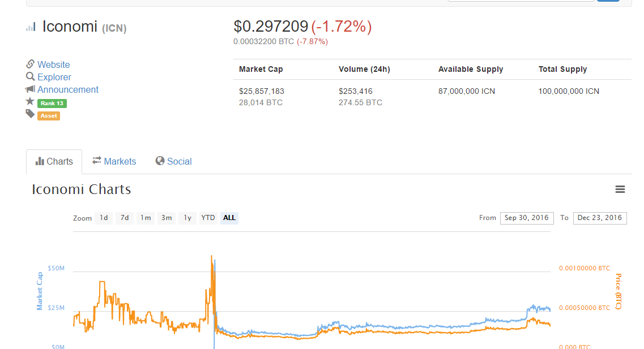Image resolution: width=644 pixels, height=349 pixels.
Task: Click the 0.00100000 BTC axis label
Action: pos(585,268)
